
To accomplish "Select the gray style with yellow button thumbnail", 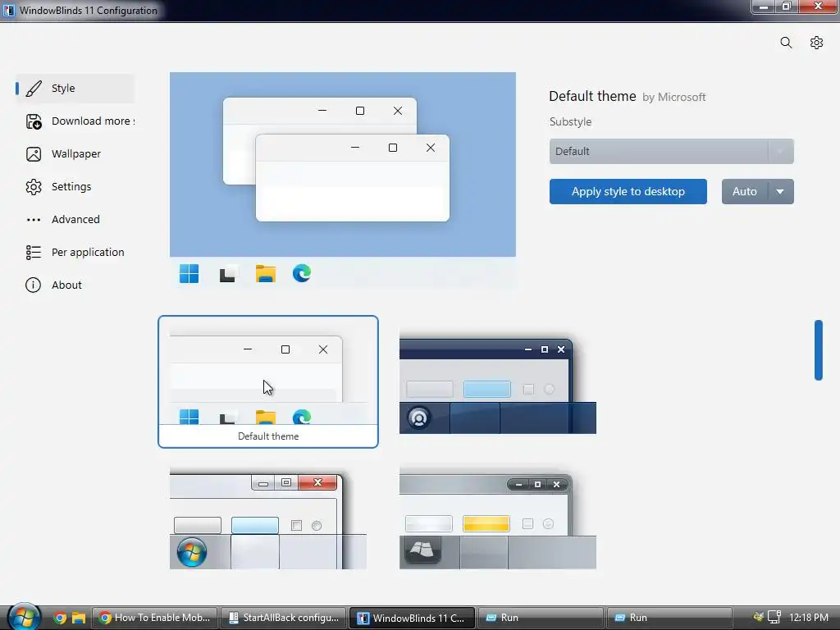I will click(498, 518).
